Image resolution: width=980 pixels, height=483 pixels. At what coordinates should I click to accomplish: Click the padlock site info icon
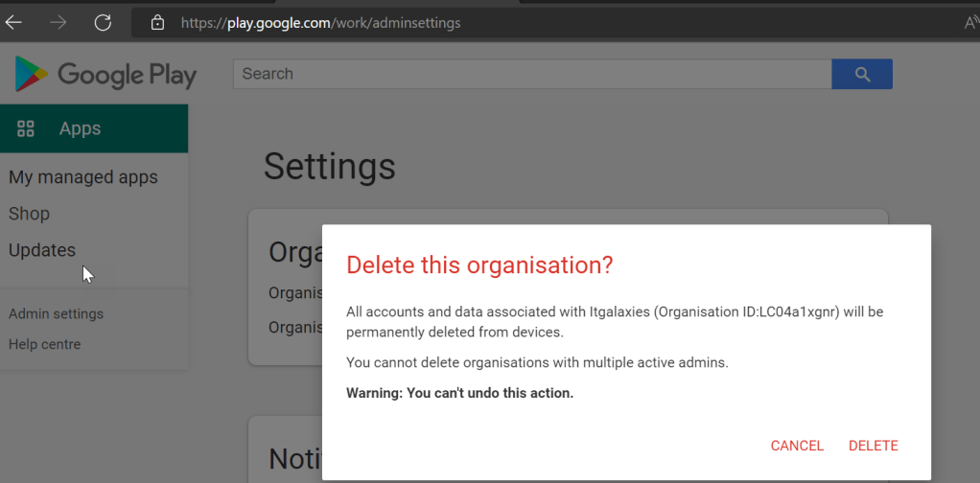pos(159,22)
